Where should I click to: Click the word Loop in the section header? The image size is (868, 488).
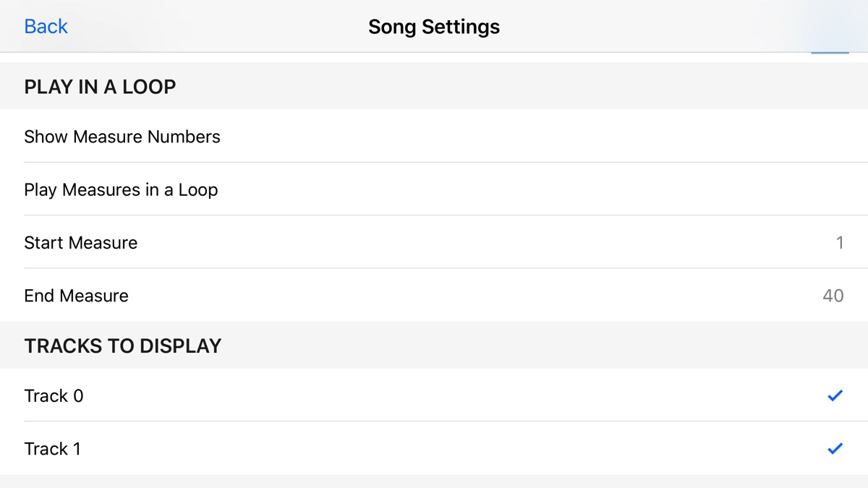click(x=149, y=87)
